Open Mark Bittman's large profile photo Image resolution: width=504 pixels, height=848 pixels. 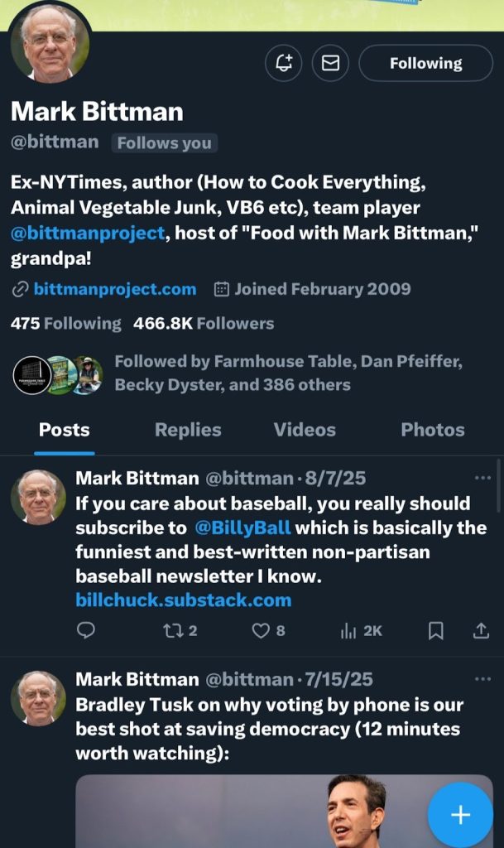coord(50,44)
